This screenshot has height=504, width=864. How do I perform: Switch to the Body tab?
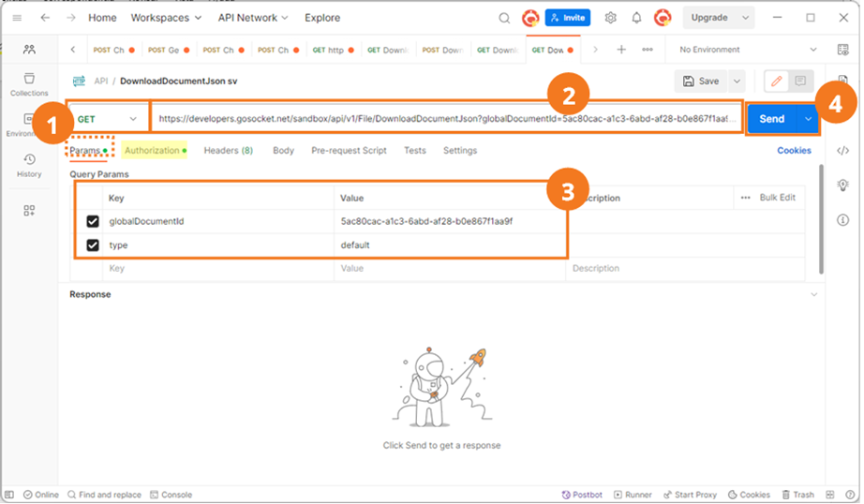[283, 151]
